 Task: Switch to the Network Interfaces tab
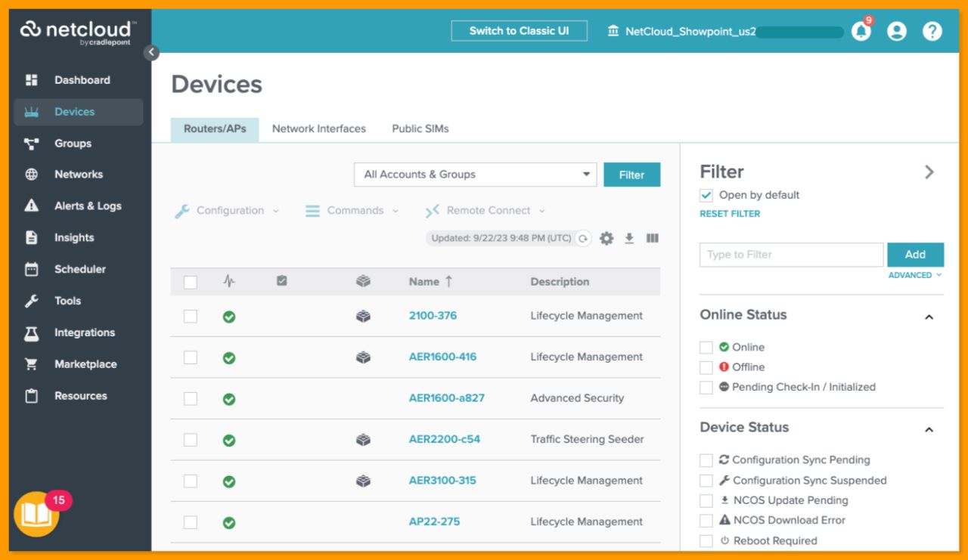click(318, 128)
